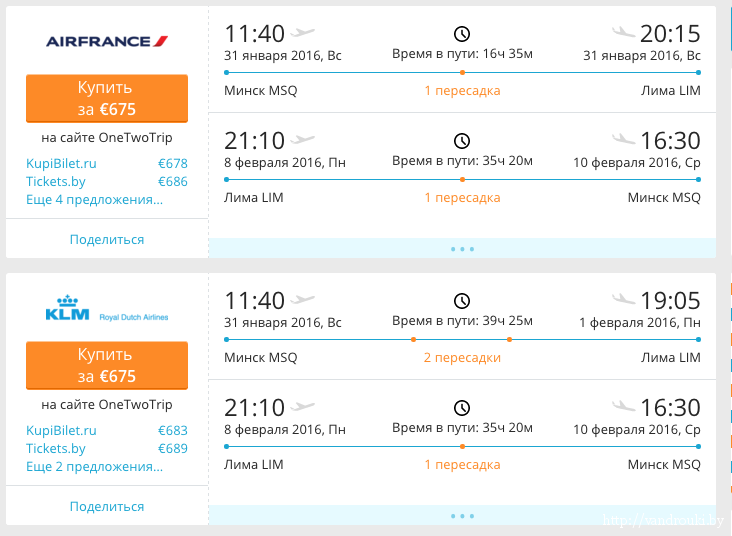Share the Air France flight offer
Image resolution: width=732 pixels, height=536 pixels.
click(x=107, y=239)
